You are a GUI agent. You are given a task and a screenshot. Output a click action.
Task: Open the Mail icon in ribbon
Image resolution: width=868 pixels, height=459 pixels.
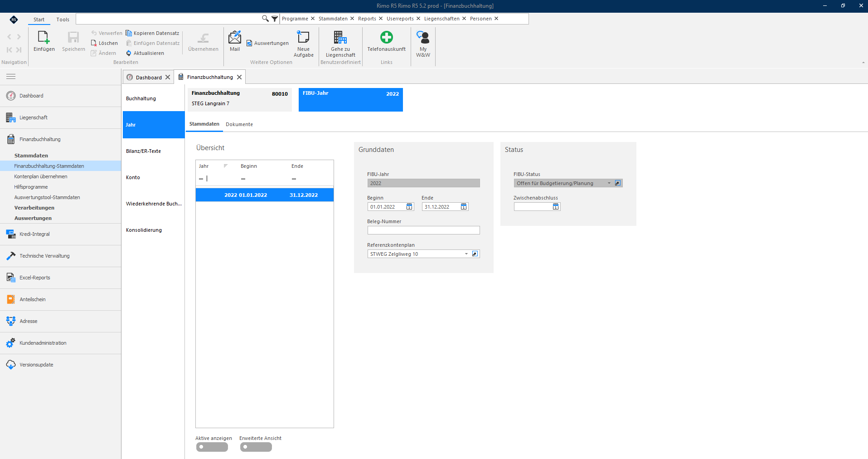coord(235,38)
